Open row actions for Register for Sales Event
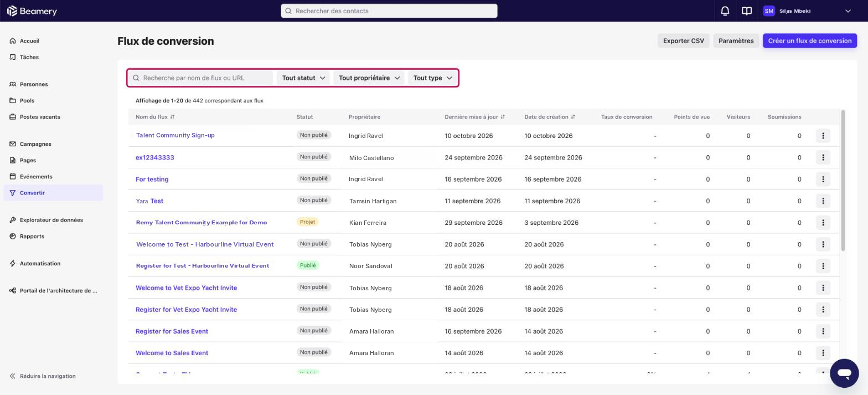Image resolution: width=868 pixels, height=395 pixels. click(823, 331)
